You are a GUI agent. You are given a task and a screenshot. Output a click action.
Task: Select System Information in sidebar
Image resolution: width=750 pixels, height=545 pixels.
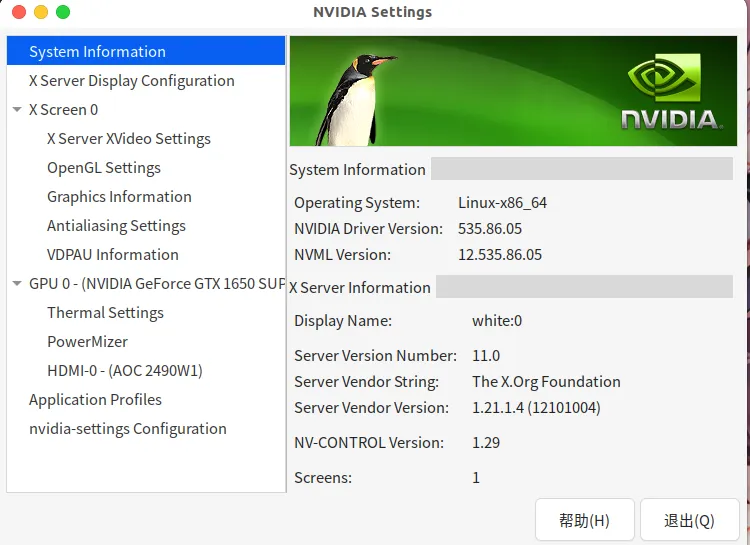coord(97,52)
